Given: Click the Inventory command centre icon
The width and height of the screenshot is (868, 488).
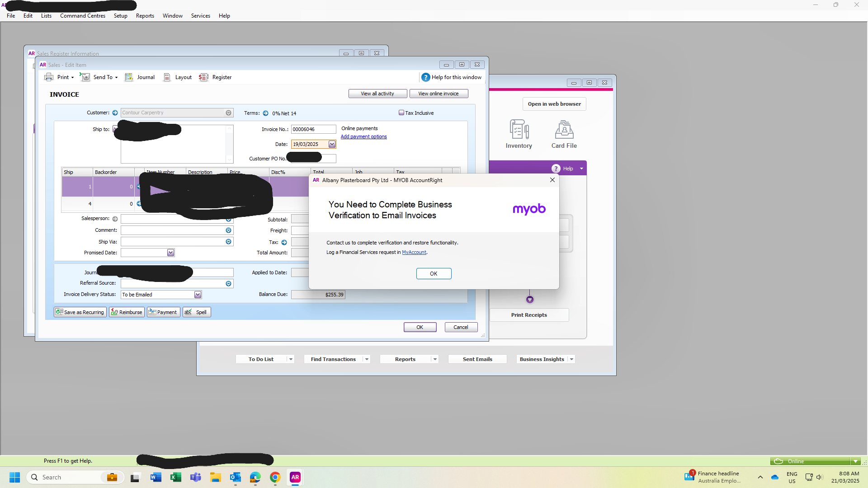Looking at the screenshot, I should coord(519,130).
